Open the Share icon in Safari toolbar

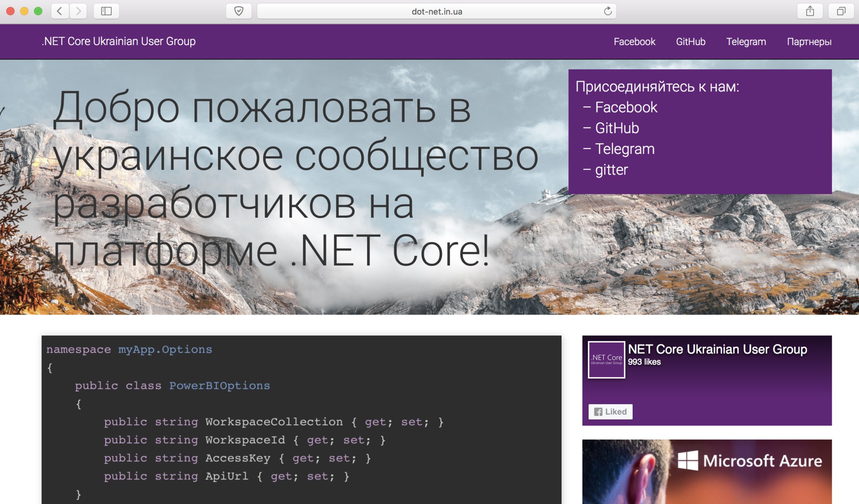[x=810, y=11]
